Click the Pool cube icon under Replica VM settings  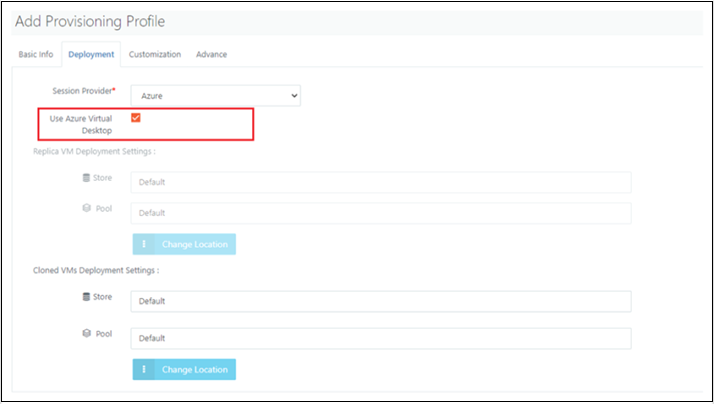[x=88, y=209]
